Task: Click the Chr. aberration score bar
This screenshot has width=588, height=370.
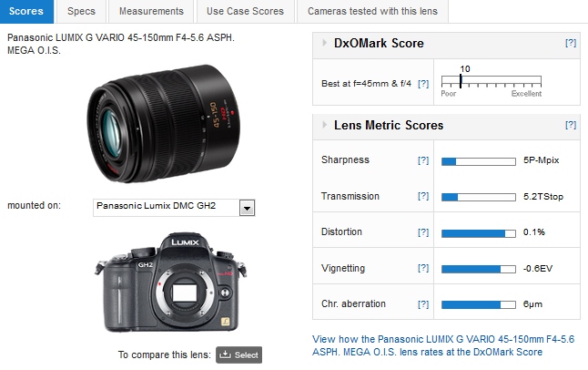Action: click(x=479, y=304)
